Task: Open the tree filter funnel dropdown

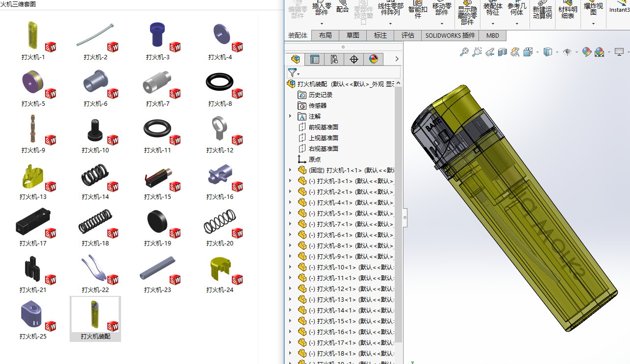Action: tap(293, 73)
